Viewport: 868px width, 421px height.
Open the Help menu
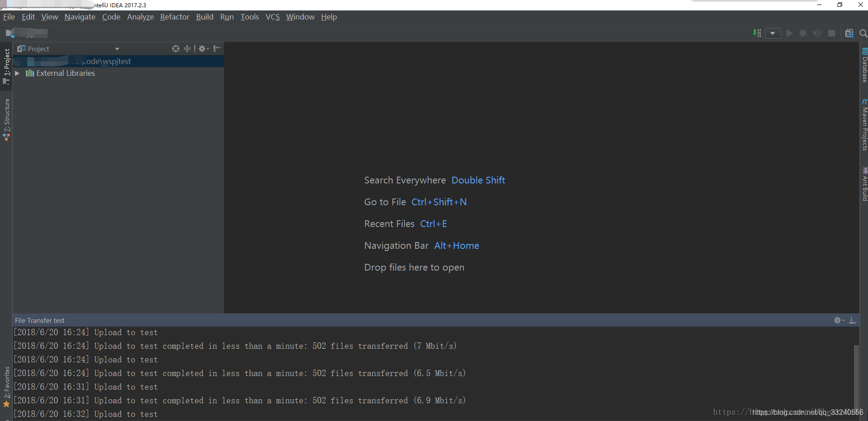pos(329,17)
